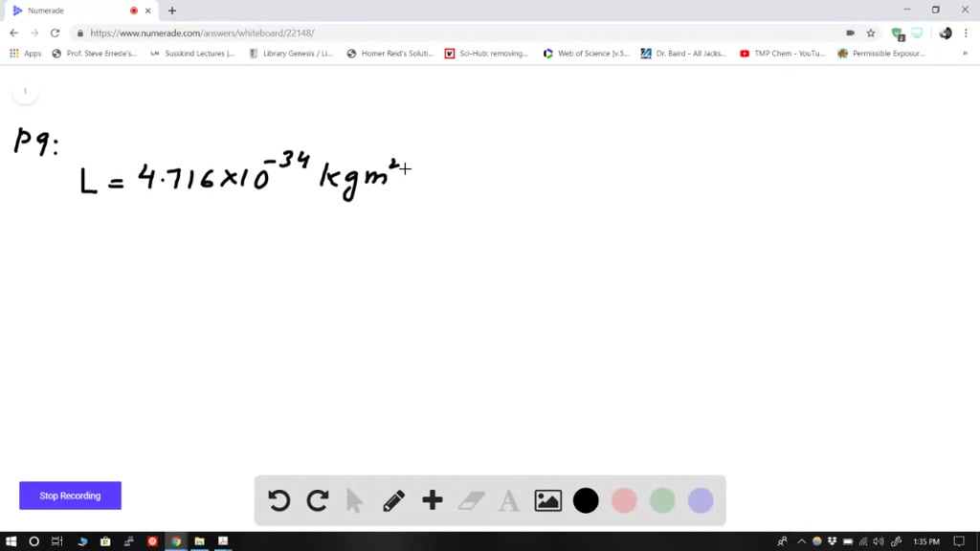This screenshot has width=980, height=551.
Task: Open Library Genesis bookmark
Action: click(x=291, y=54)
